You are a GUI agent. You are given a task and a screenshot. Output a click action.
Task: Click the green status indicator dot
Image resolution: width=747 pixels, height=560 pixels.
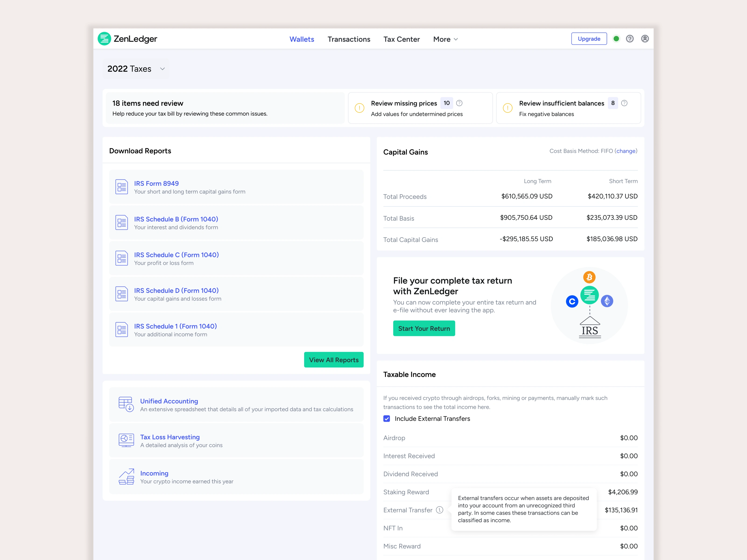(616, 39)
